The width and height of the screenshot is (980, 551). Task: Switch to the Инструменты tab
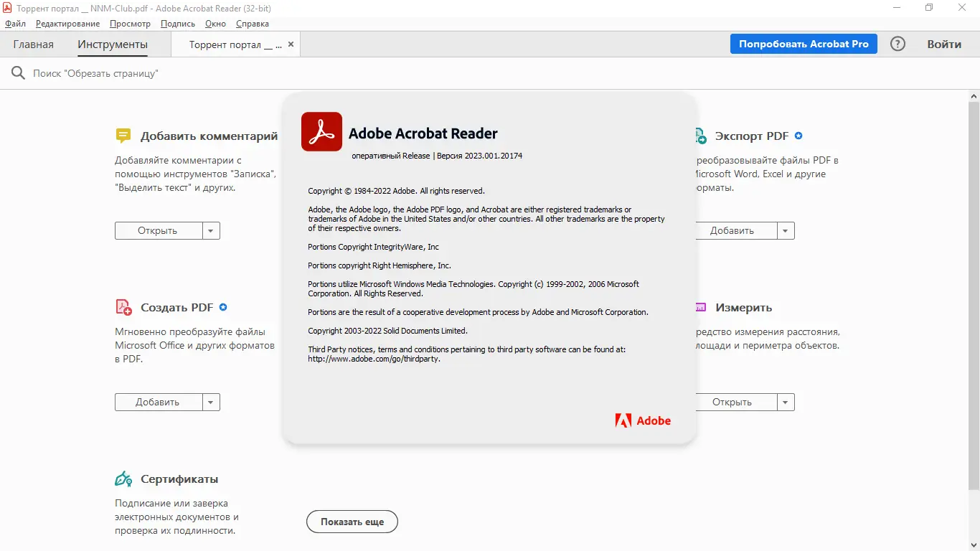[113, 44]
